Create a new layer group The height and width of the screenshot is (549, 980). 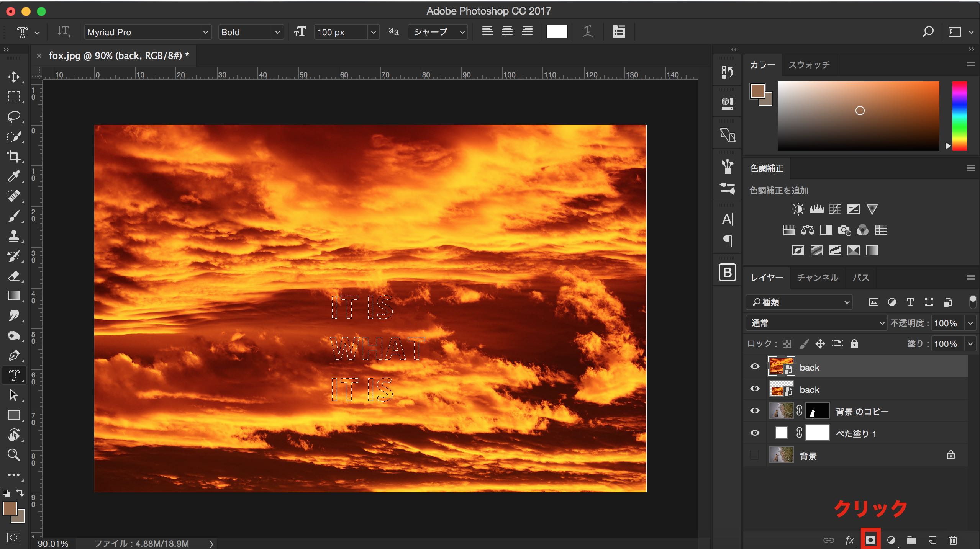point(912,540)
